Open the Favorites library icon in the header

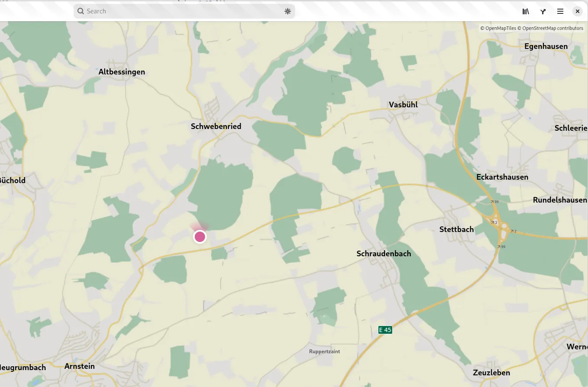click(526, 12)
